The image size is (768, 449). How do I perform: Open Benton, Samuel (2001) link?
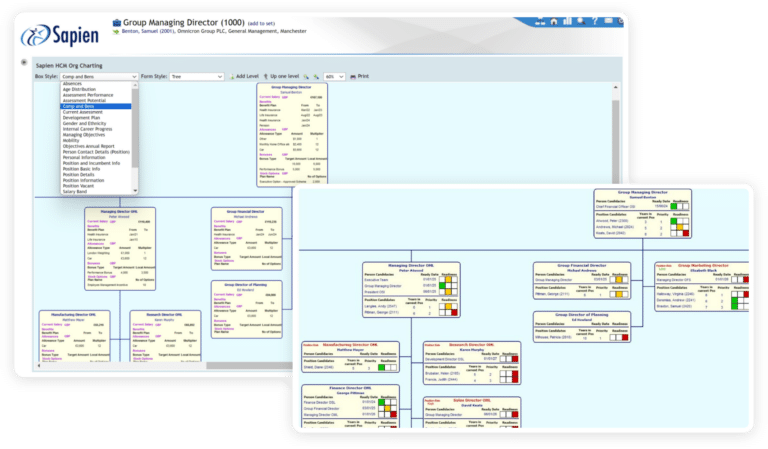coord(148,31)
